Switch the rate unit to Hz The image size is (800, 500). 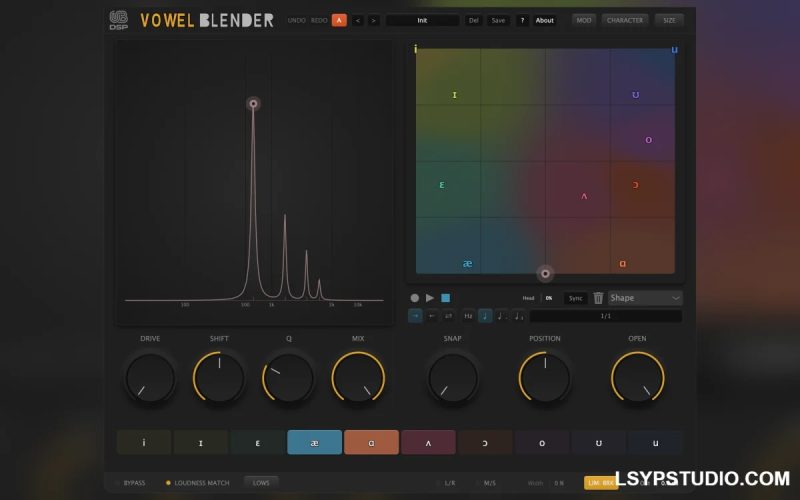coord(468,316)
